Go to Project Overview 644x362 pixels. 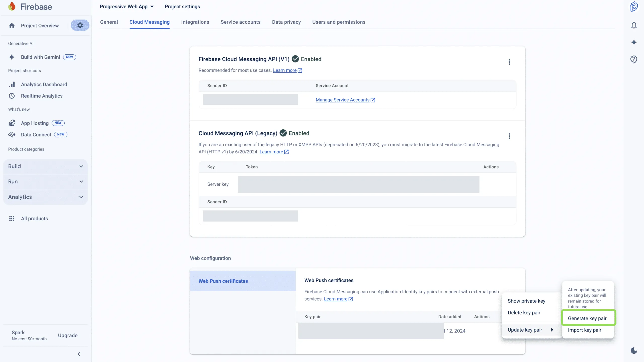40,26
